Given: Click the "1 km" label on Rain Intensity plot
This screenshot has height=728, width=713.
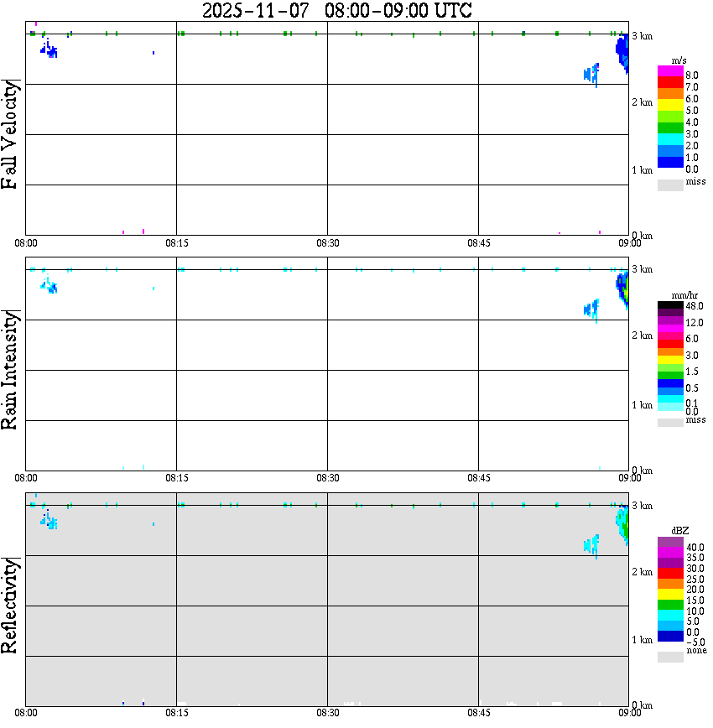Looking at the screenshot, I should 642,405.
